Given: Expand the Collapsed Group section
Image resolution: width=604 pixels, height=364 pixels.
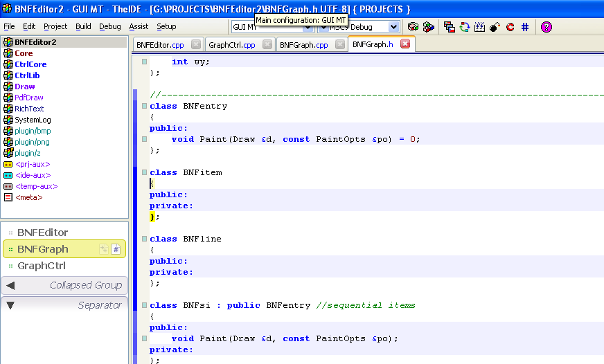Looking at the screenshot, I should pyautogui.click(x=10, y=285).
